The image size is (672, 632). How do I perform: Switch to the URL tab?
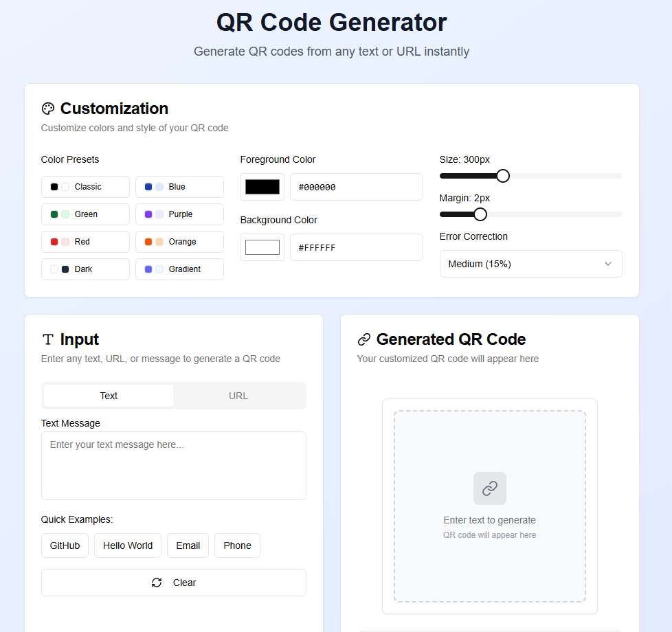pyautogui.click(x=238, y=396)
